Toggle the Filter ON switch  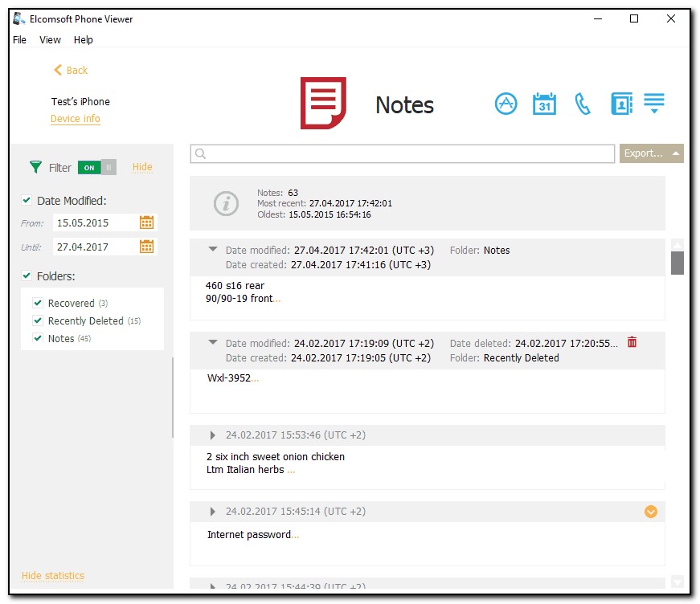97,167
